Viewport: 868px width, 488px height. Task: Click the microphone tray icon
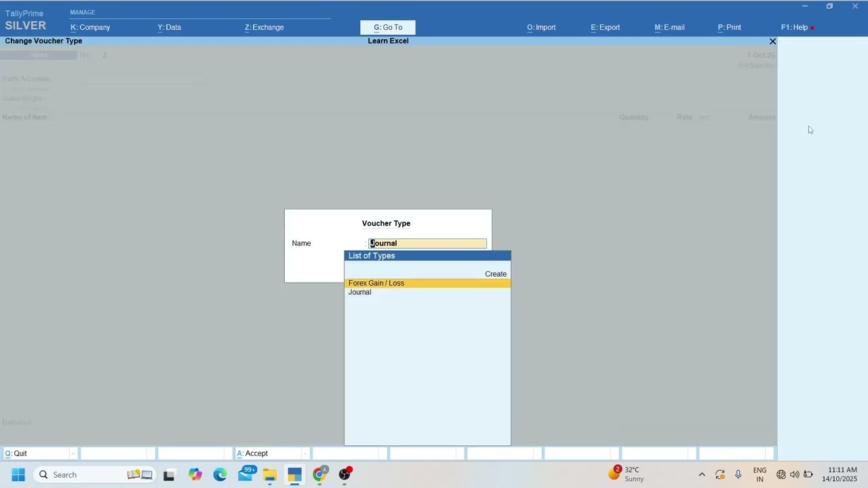pyautogui.click(x=738, y=474)
